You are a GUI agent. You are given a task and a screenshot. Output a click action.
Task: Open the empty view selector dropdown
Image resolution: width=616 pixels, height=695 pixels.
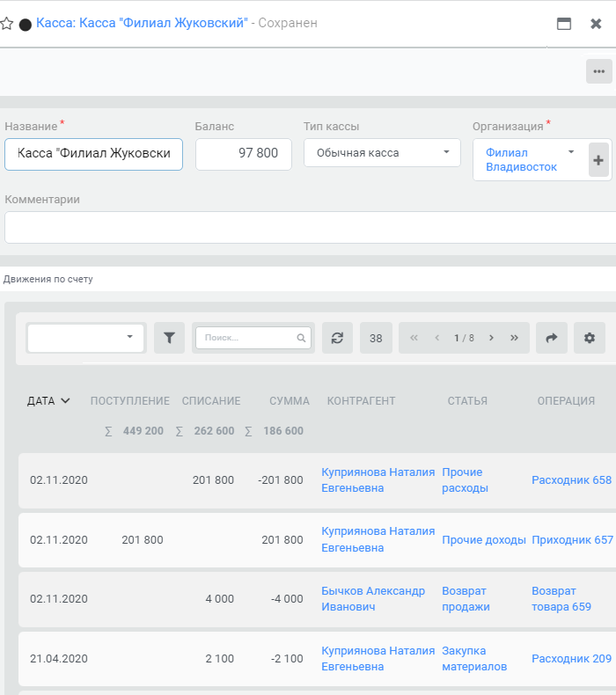(x=86, y=338)
